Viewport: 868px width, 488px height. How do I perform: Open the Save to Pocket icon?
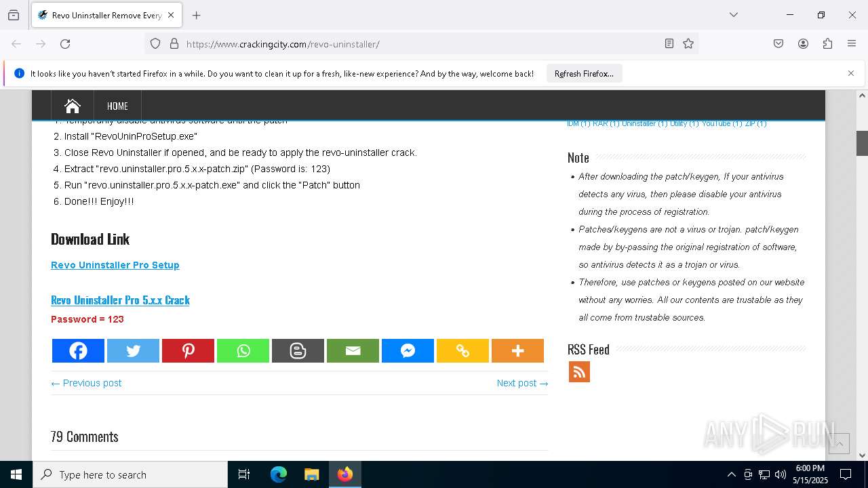(x=778, y=43)
